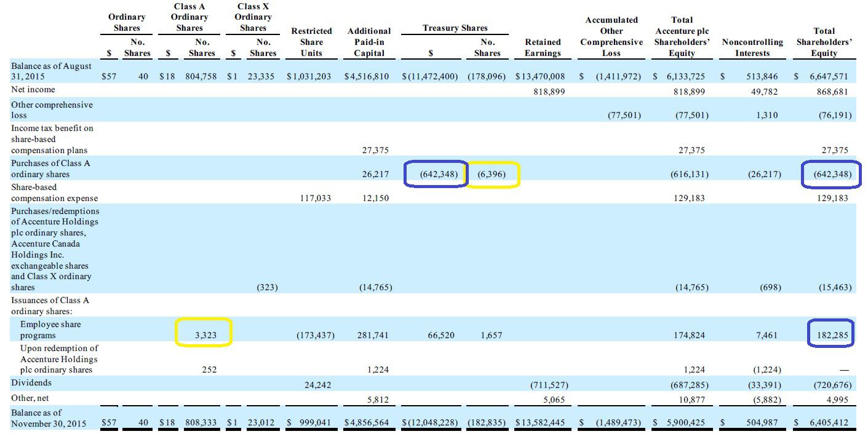Click the "Balance as of August 31, 2015" row label

[x=51, y=71]
